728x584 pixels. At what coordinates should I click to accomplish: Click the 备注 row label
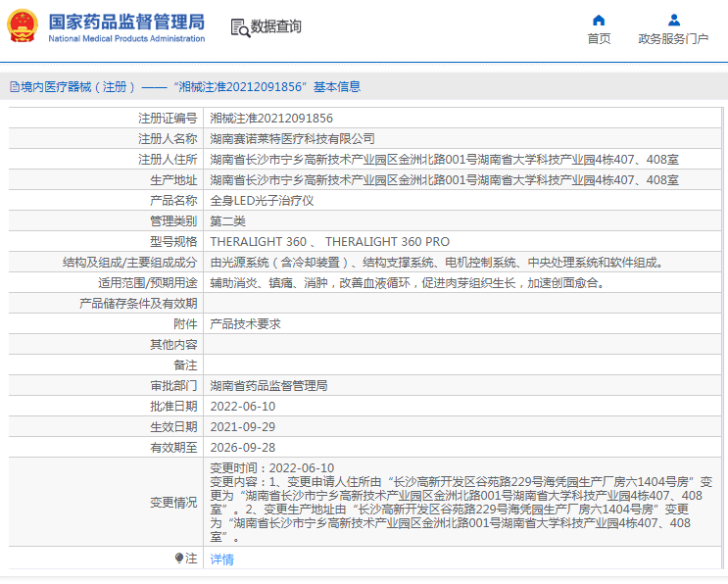click(x=185, y=365)
